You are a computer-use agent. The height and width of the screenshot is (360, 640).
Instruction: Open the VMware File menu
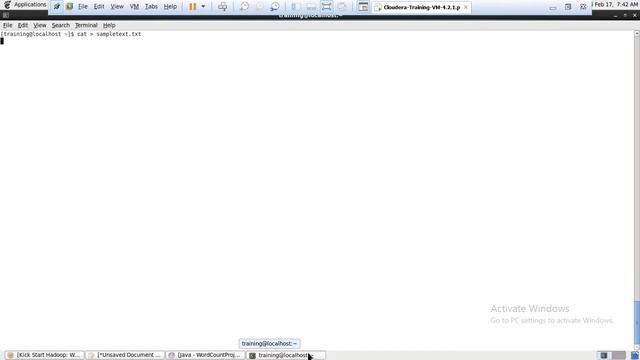pos(83,7)
